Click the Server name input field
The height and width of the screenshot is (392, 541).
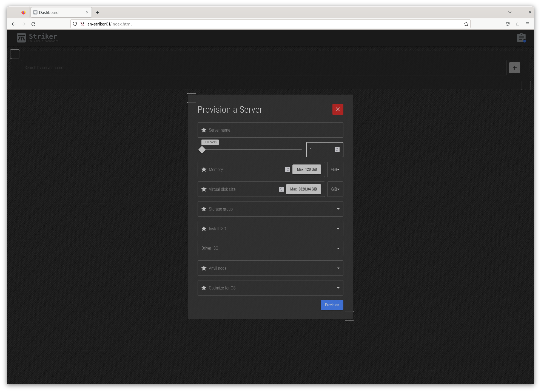(270, 130)
